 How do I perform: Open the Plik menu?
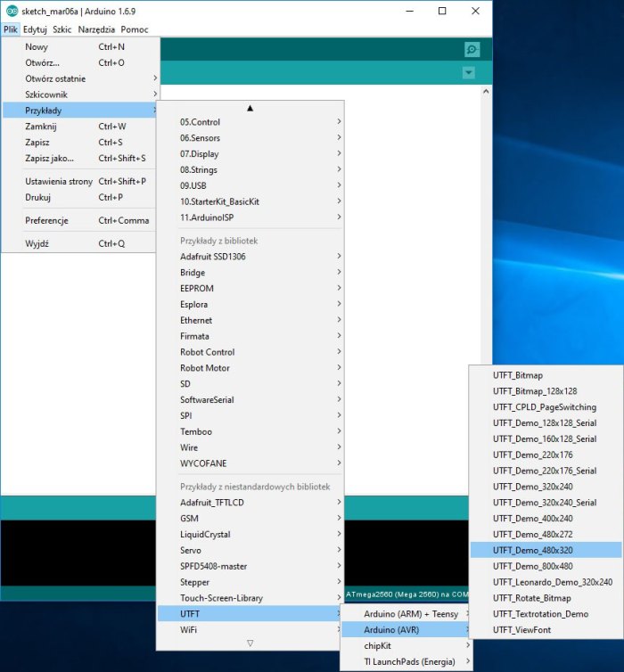(x=11, y=29)
